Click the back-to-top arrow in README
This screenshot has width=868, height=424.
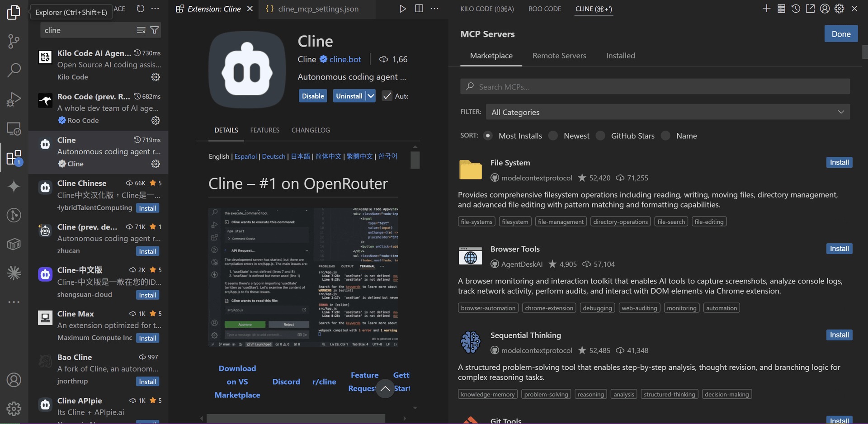click(385, 389)
